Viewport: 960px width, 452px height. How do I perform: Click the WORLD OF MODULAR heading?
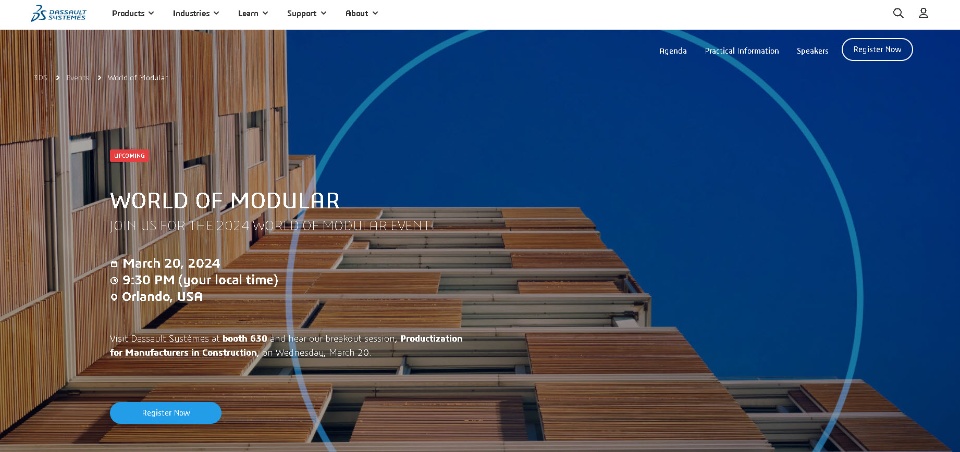tap(225, 200)
